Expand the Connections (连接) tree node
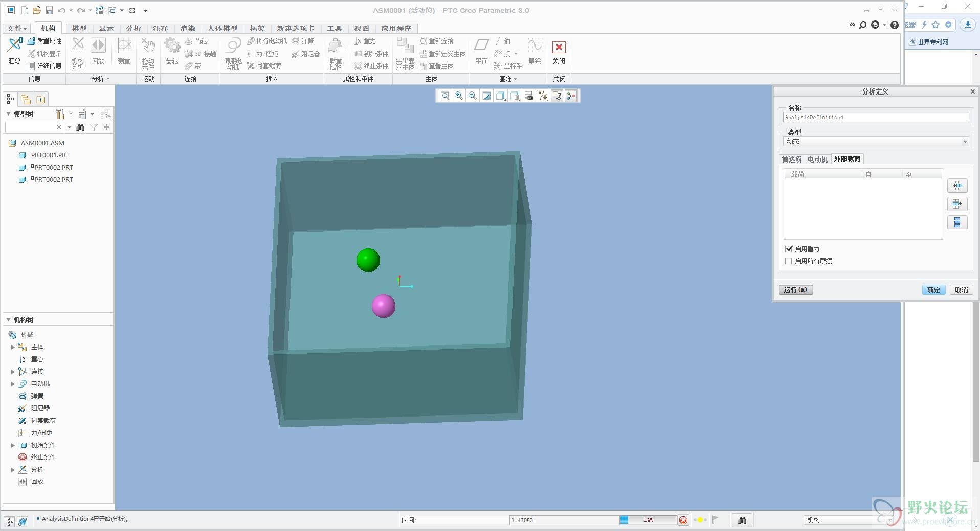Image resolution: width=980 pixels, height=531 pixels. [x=13, y=372]
